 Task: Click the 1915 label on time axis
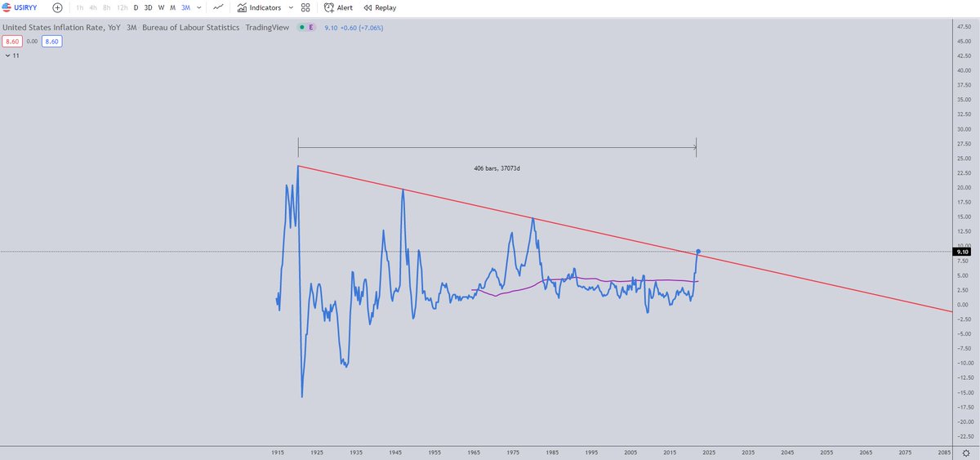[278, 451]
